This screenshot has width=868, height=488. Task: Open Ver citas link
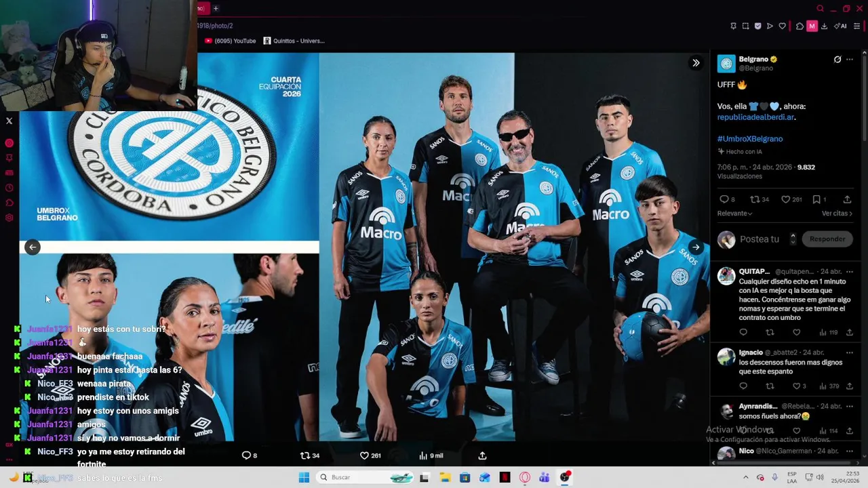pos(837,213)
